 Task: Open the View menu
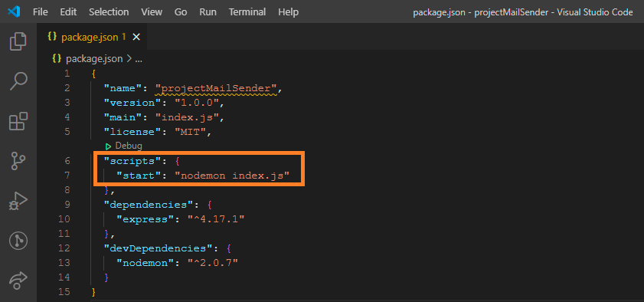(151, 12)
